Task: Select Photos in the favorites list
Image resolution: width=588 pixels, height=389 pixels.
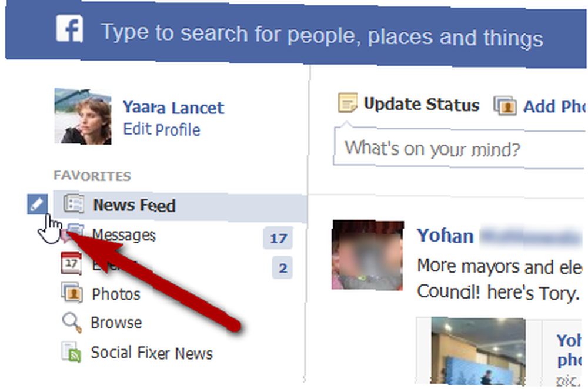Action: tap(116, 294)
